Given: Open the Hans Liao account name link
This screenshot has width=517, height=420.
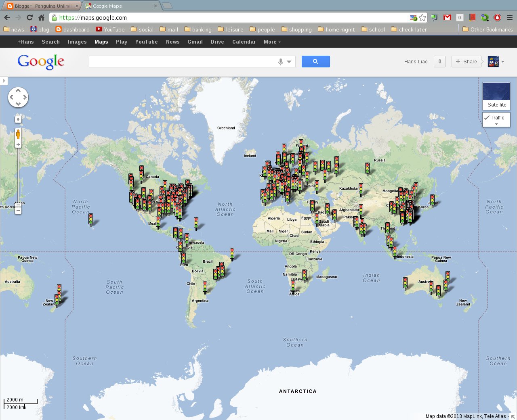Looking at the screenshot, I should [416, 61].
